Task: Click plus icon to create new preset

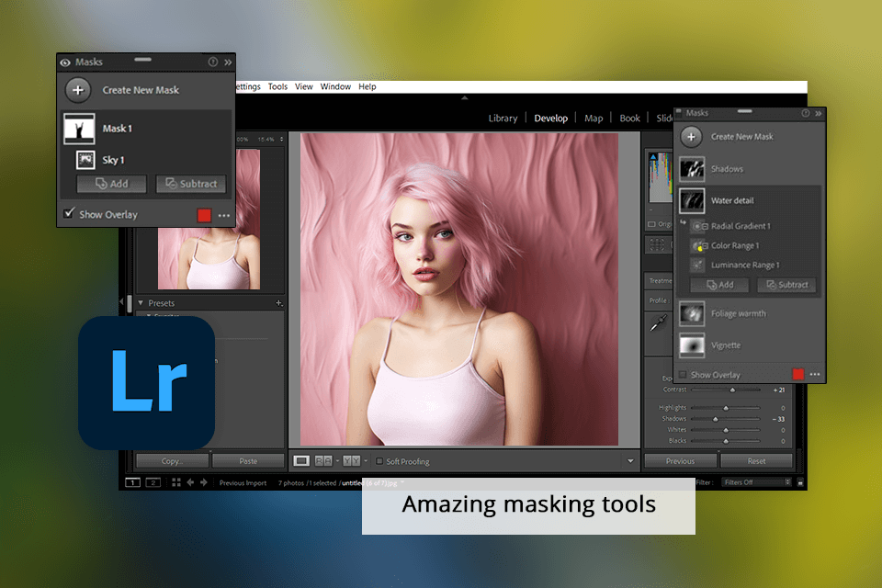Action: (x=278, y=302)
